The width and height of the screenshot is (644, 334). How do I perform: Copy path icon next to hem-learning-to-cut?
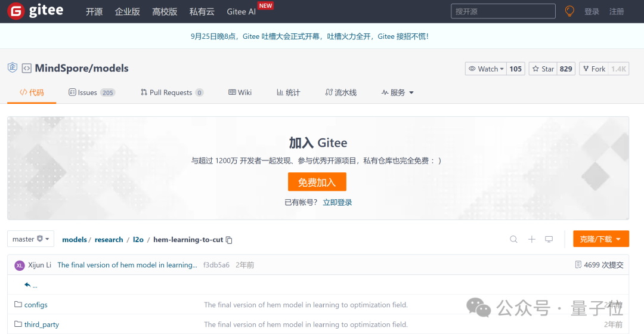tap(229, 240)
